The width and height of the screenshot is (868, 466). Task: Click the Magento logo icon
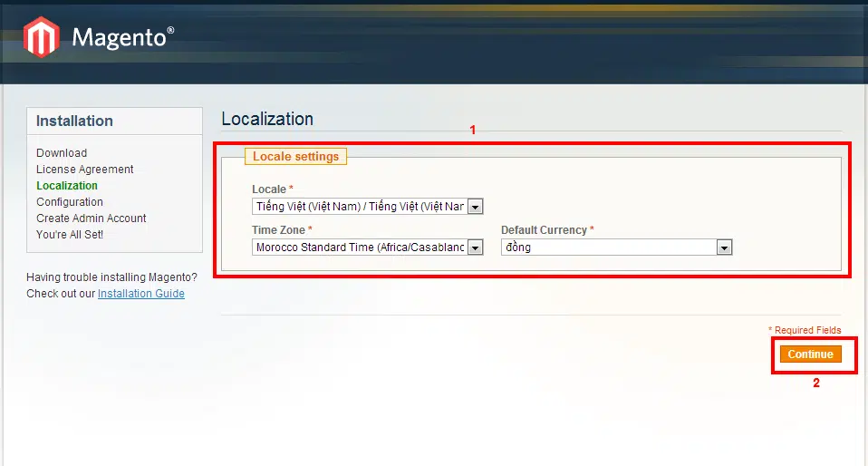pos(42,37)
